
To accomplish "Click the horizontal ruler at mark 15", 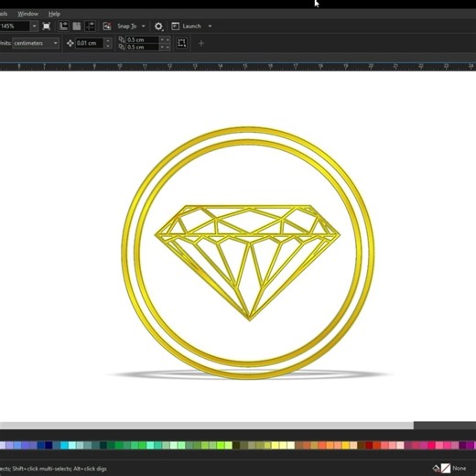I will click(x=245, y=66).
